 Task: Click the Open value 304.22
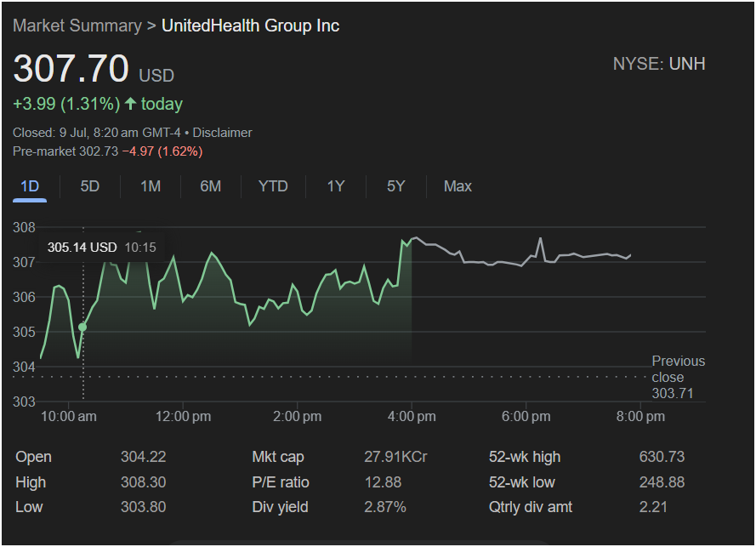[143, 457]
